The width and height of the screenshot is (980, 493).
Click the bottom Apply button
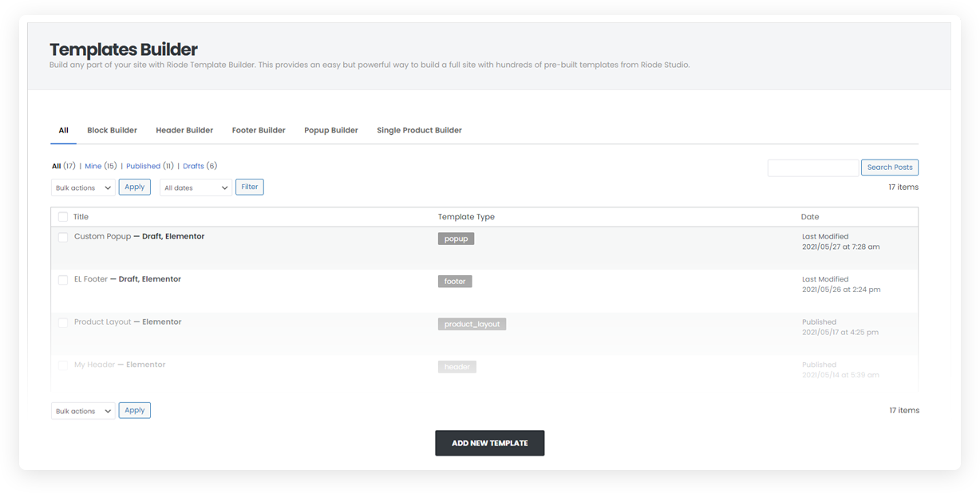coord(135,410)
